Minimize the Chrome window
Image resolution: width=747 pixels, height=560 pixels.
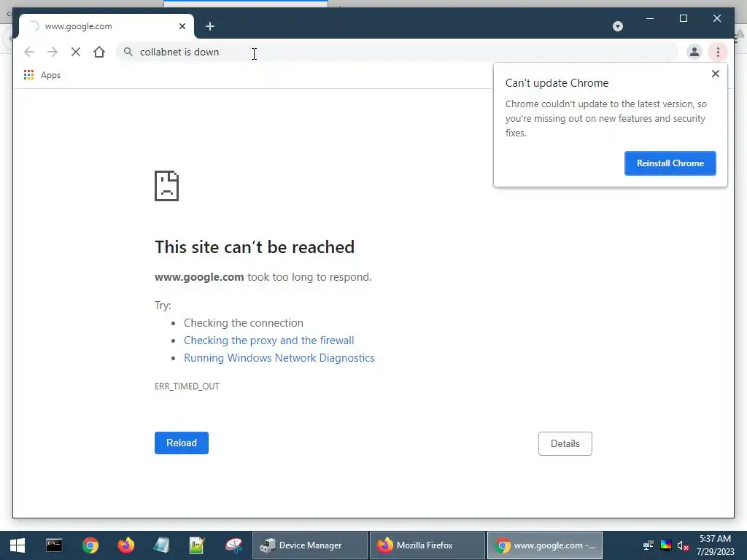[650, 18]
